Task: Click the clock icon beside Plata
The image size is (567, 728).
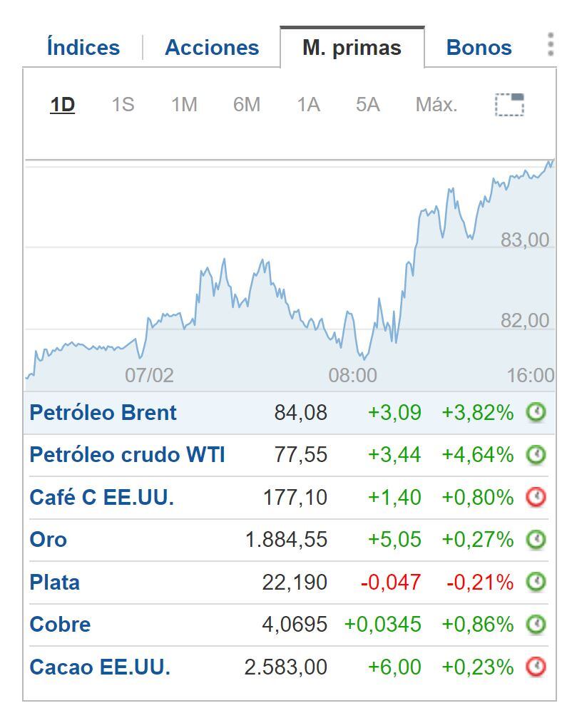Action: point(536,582)
